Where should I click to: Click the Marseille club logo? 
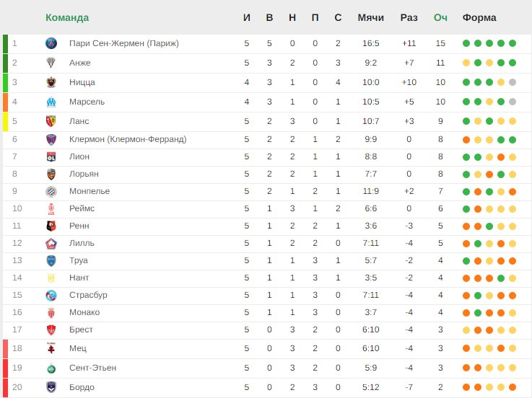(x=51, y=102)
